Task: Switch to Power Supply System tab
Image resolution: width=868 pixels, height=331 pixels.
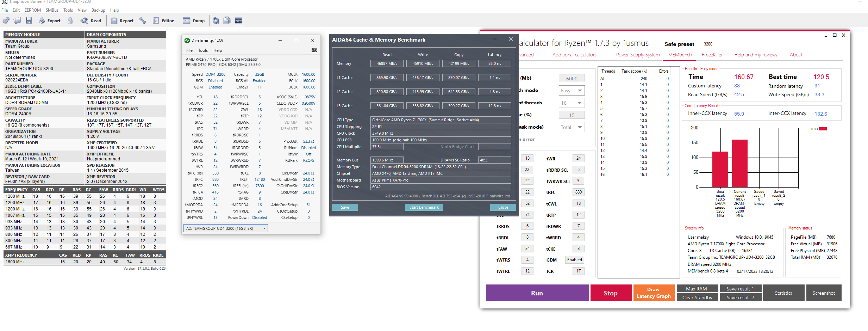Action: (x=638, y=55)
